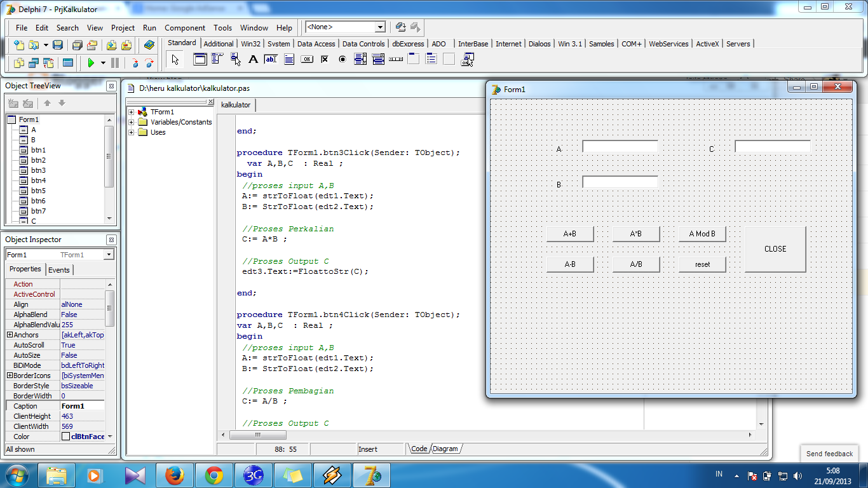Pick the MainMenu component from the palette
Image resolution: width=868 pixels, height=488 pixels.
coord(217,60)
